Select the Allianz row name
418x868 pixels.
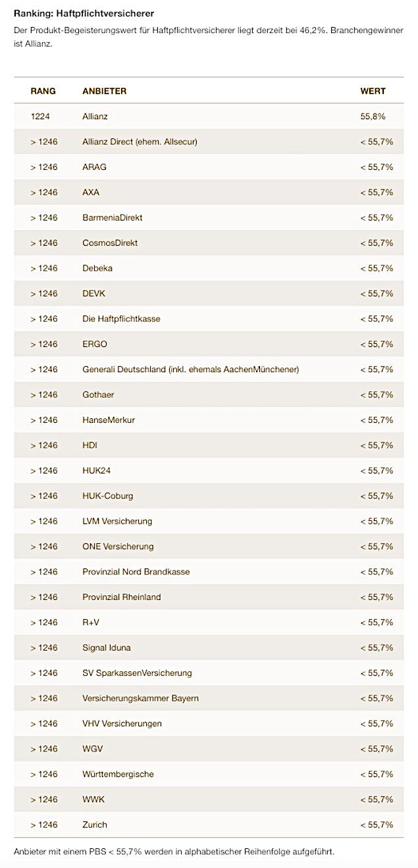[95, 117]
